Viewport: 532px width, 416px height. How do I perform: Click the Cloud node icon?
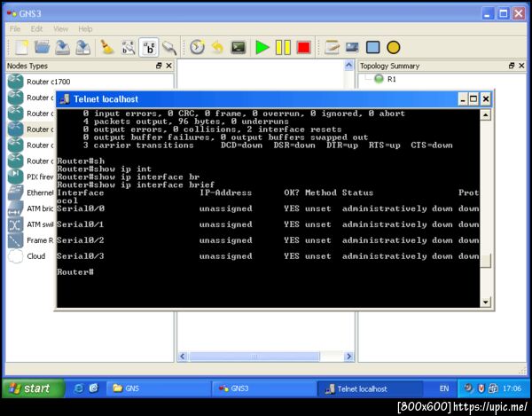click(15, 256)
